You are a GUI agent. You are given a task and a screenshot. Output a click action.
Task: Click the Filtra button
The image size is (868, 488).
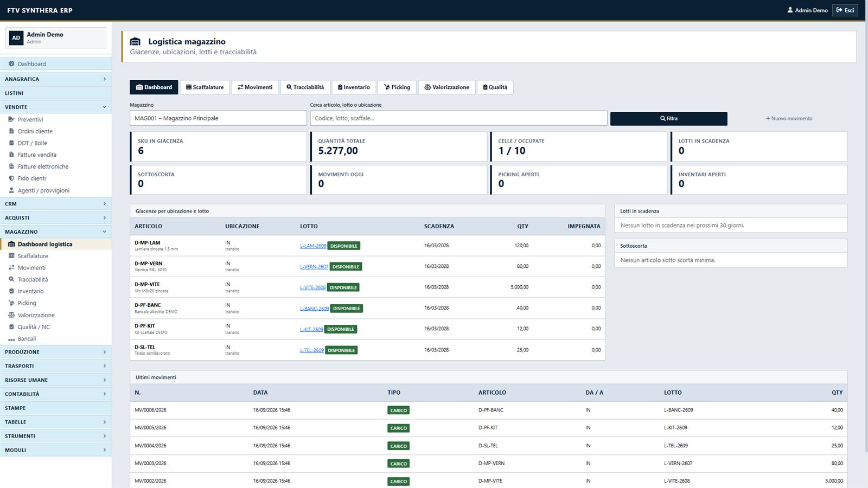coord(668,119)
